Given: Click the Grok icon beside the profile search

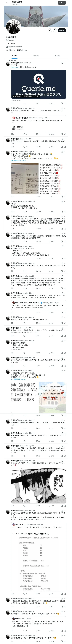Looking at the screenshot, I should (50, 30).
